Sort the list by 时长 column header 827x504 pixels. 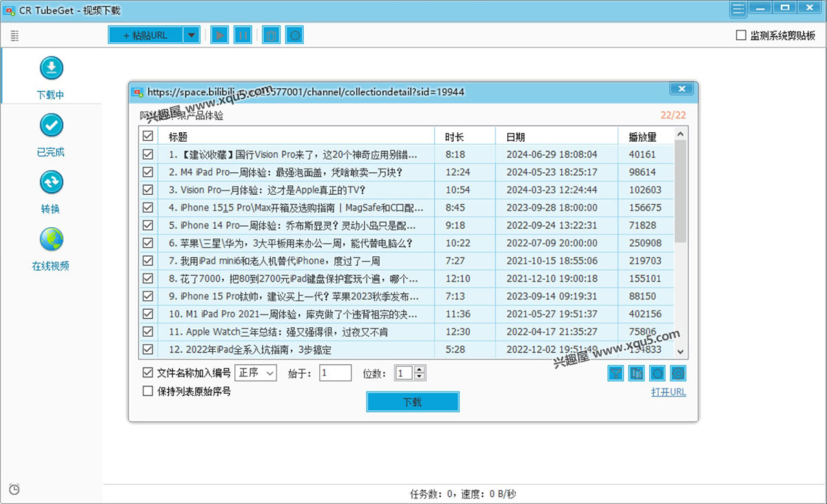coord(465,136)
